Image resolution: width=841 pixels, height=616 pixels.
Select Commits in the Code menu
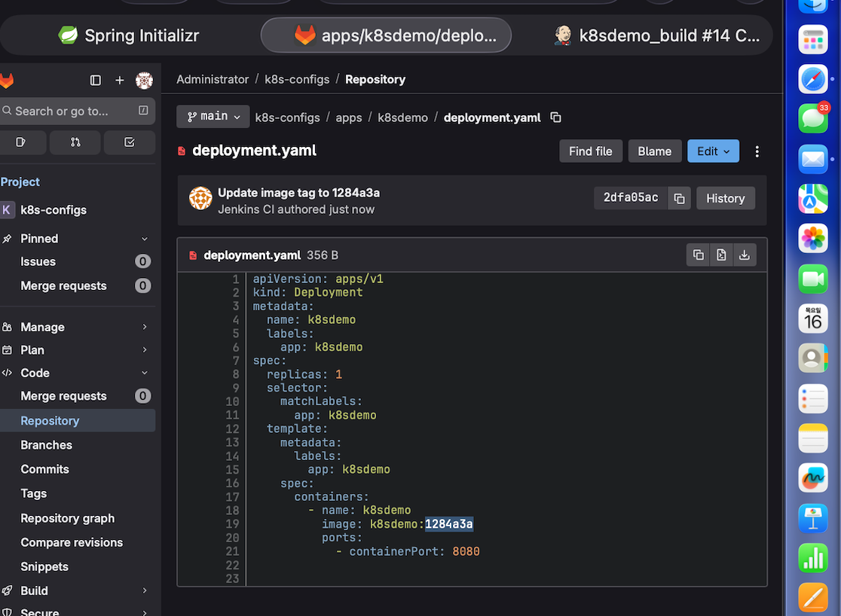click(x=44, y=469)
